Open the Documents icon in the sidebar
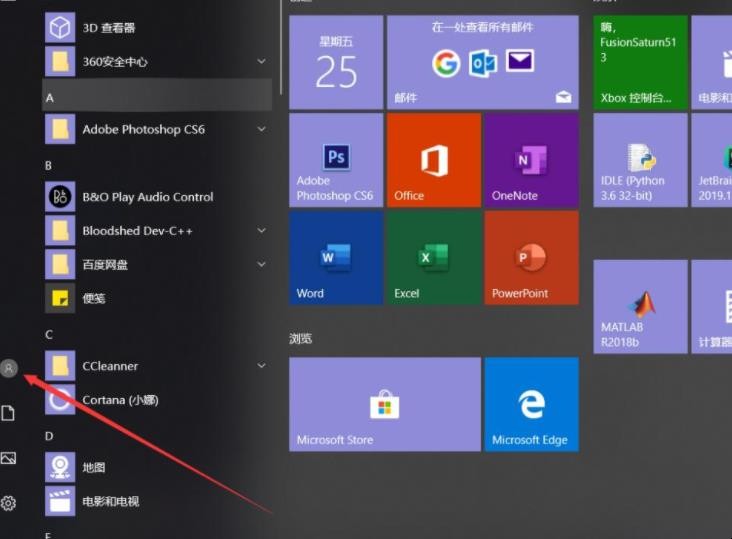Screen dimensions: 732x539 tap(8, 413)
